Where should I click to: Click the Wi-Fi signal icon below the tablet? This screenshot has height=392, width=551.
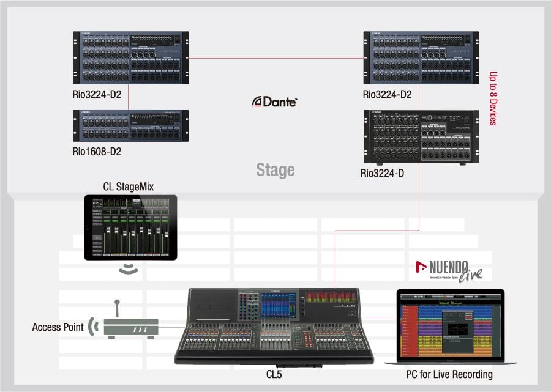[127, 269]
